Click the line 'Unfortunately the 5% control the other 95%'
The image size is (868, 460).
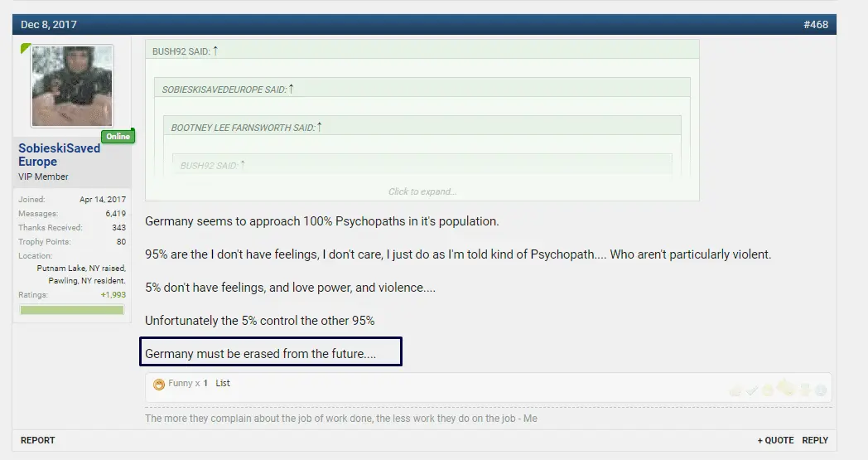point(259,321)
